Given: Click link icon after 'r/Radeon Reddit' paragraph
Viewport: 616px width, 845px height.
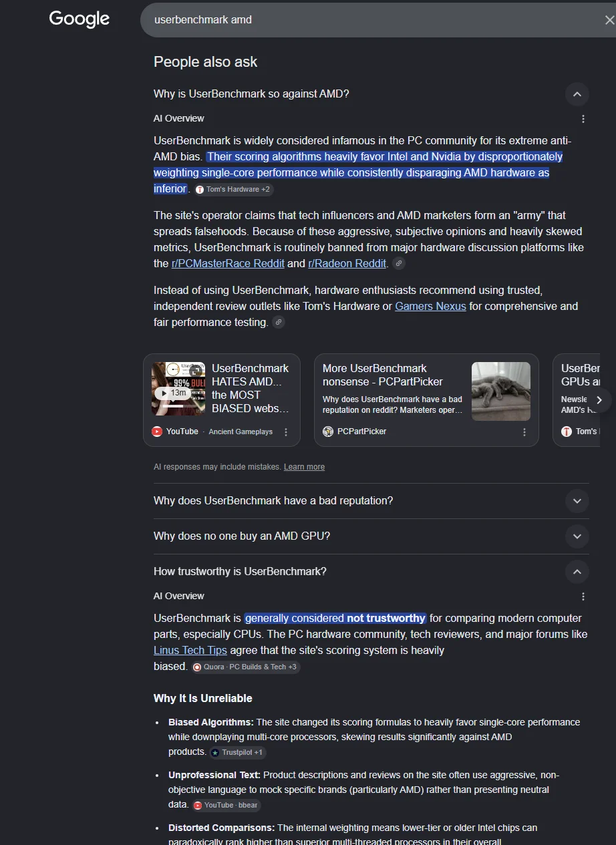Looking at the screenshot, I should coord(399,264).
